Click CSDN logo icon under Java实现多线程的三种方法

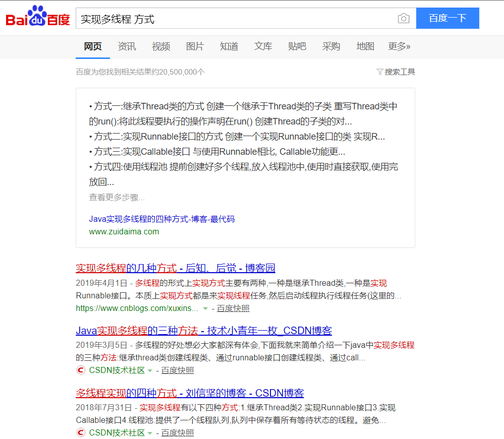pos(81,370)
